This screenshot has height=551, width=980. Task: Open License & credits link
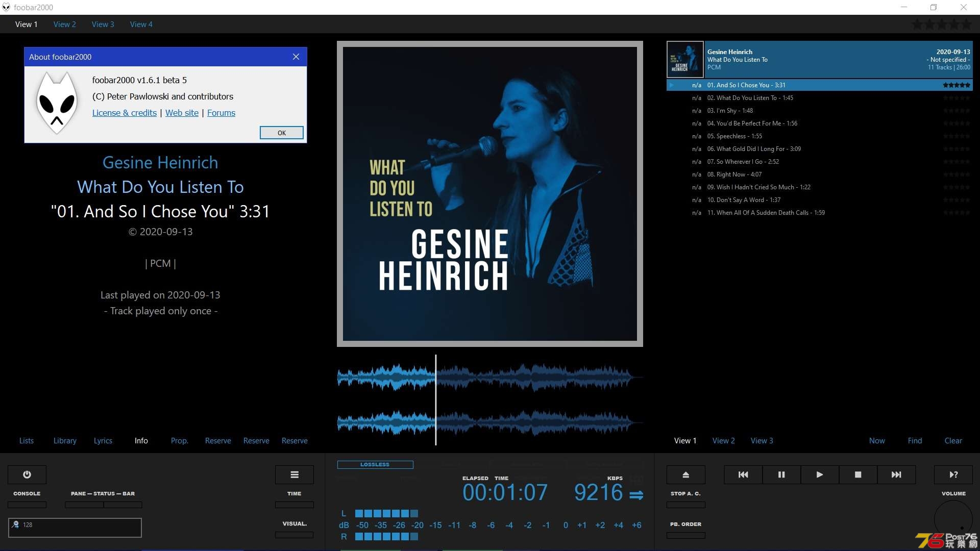pyautogui.click(x=125, y=113)
